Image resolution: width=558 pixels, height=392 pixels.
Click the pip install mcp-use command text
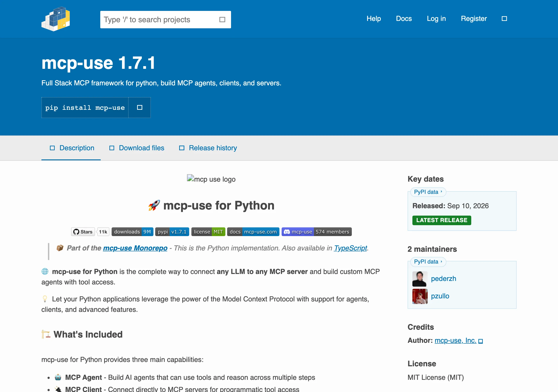pyautogui.click(x=85, y=108)
